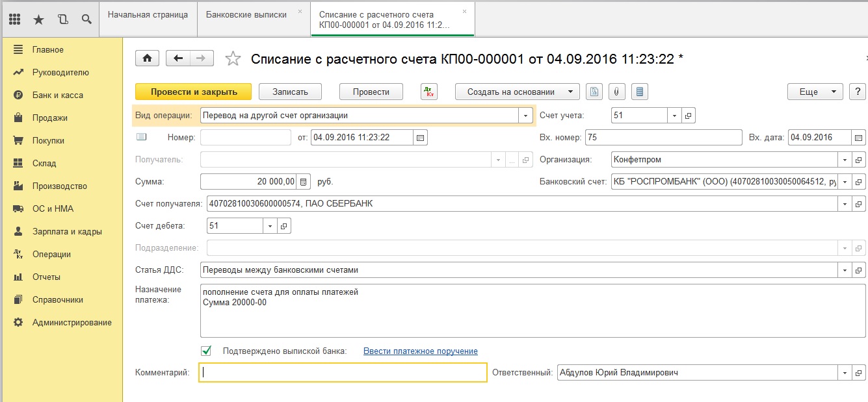Viewport: 868px width, 402px height.
Task: Uncheck Подтверждено выпиской банка checkbox
Action: 206,351
